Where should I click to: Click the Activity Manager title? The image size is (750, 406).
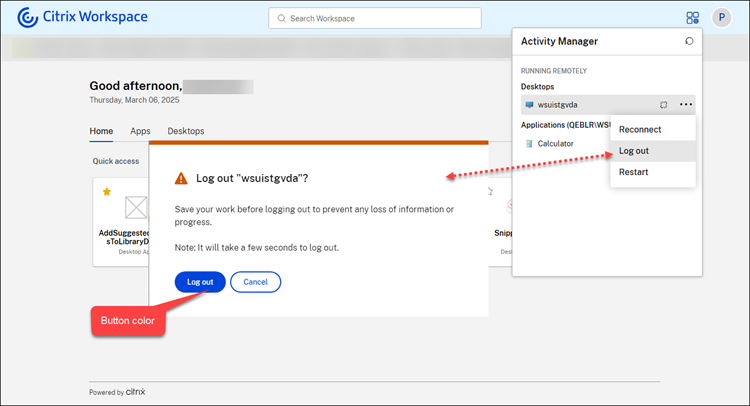(559, 41)
